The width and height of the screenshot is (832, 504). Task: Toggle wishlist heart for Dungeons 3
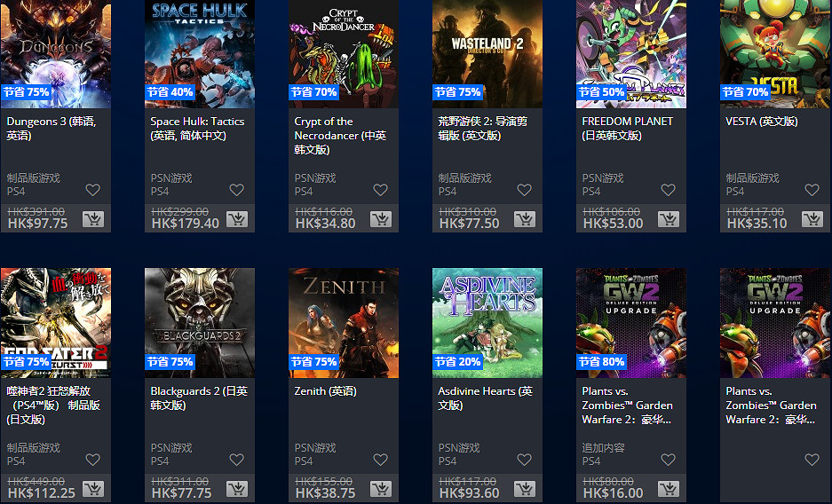point(93,190)
